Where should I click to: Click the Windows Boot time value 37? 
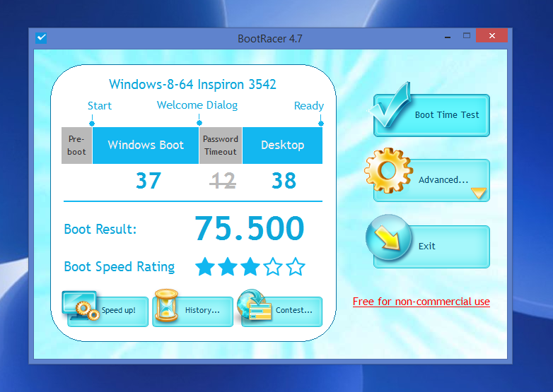pyautogui.click(x=149, y=181)
